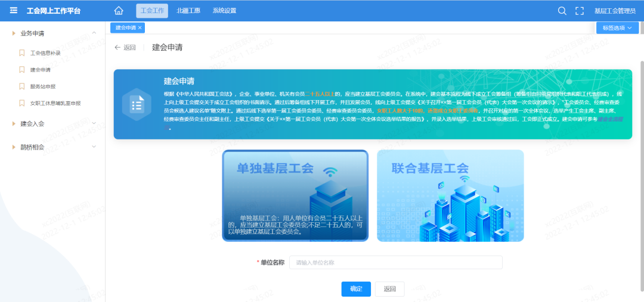Open 女职工休息哺乳室申报 in sidebar
This screenshot has width=644, height=302.
[x=55, y=103]
